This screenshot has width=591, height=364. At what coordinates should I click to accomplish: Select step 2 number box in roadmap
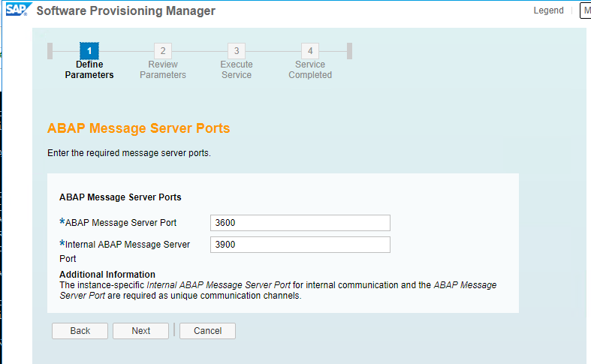(163, 51)
